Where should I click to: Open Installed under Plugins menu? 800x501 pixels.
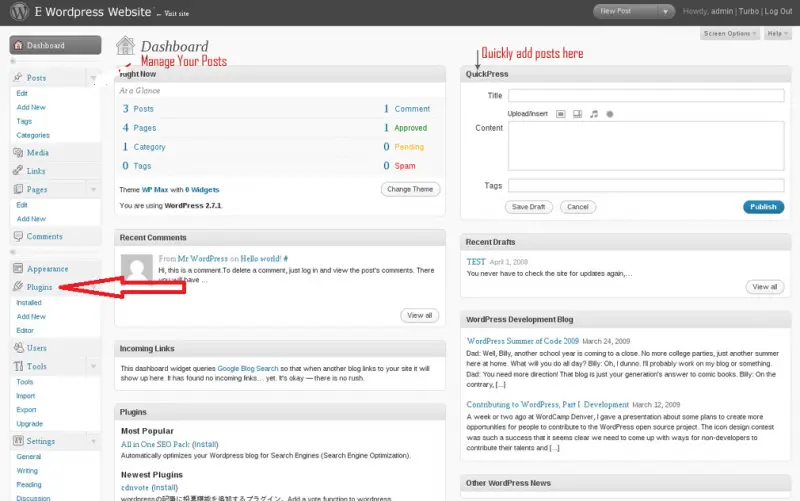tap(29, 303)
